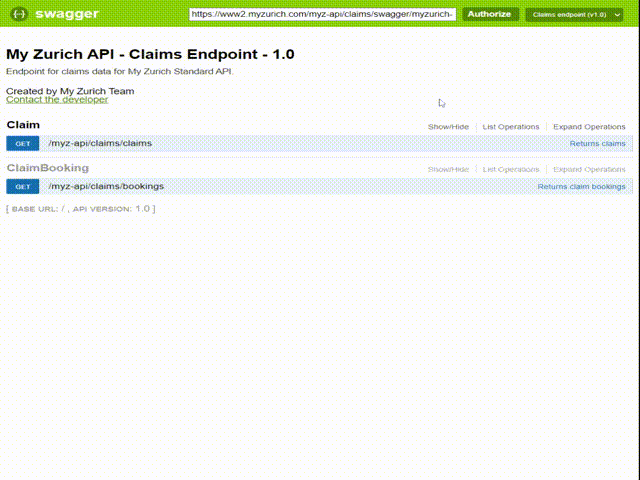Toggle the ClaimBooking section heading
Viewport: 640px width, 480px height.
(48, 168)
